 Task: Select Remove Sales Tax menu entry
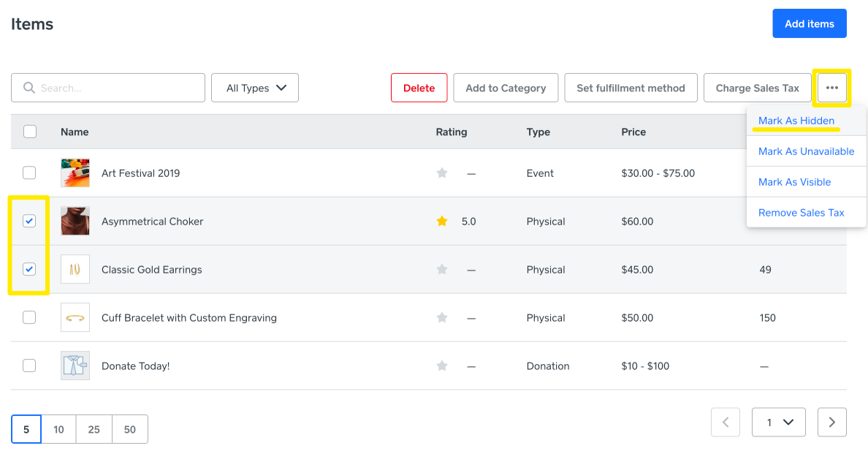point(801,213)
